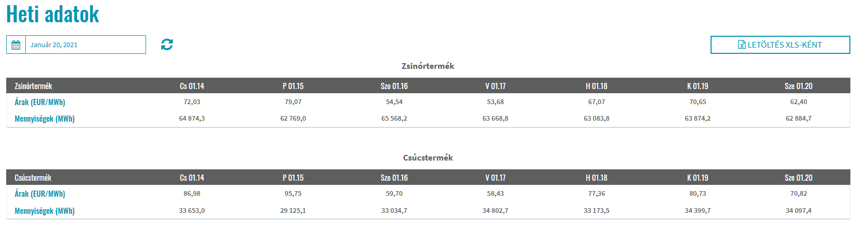Image resolution: width=868 pixels, height=232 pixels.
Task: Click the Csúcstermék section title above table
Action: [x=428, y=158]
